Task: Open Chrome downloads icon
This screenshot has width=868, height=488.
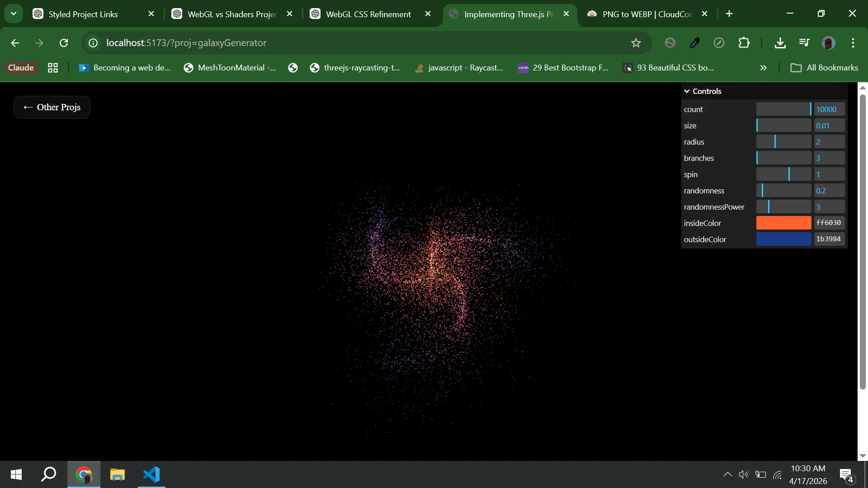Action: tap(780, 43)
